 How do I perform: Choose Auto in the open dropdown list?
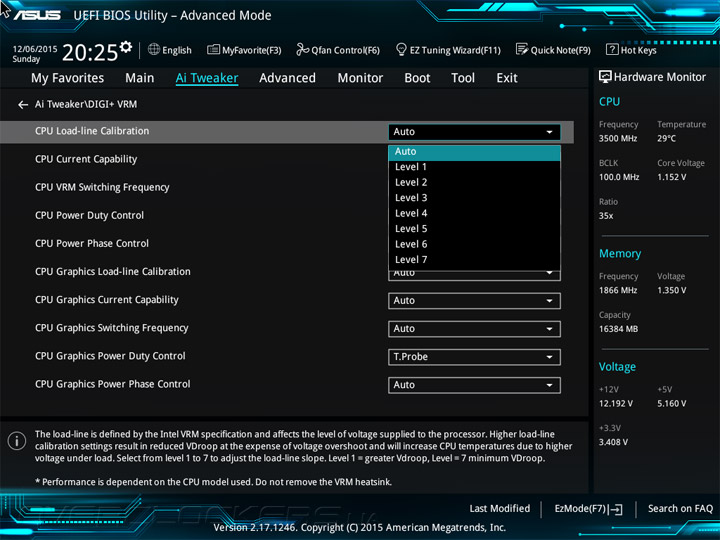pos(474,152)
